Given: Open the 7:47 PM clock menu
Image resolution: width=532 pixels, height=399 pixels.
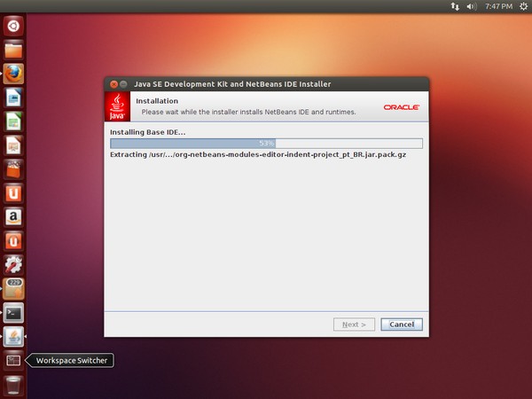Looking at the screenshot, I should pyautogui.click(x=498, y=6).
